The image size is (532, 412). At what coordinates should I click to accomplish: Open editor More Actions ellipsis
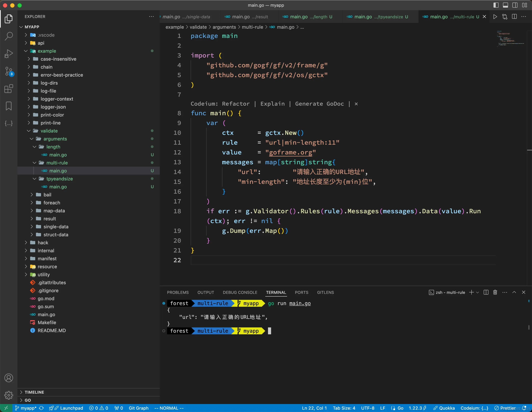coord(524,17)
